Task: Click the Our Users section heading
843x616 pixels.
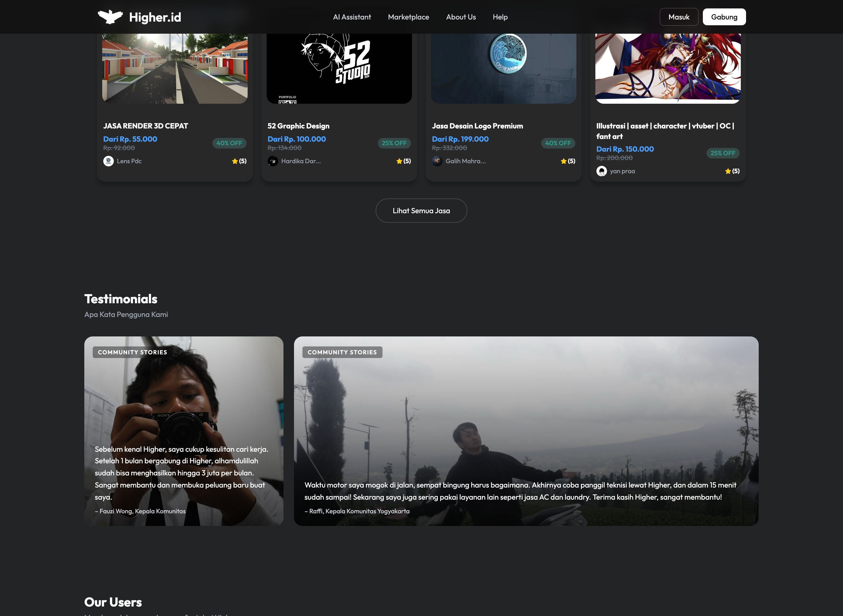Action: (x=113, y=602)
